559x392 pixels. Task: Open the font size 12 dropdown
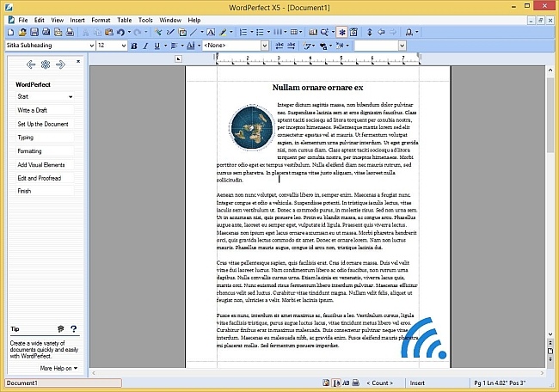[x=124, y=46]
